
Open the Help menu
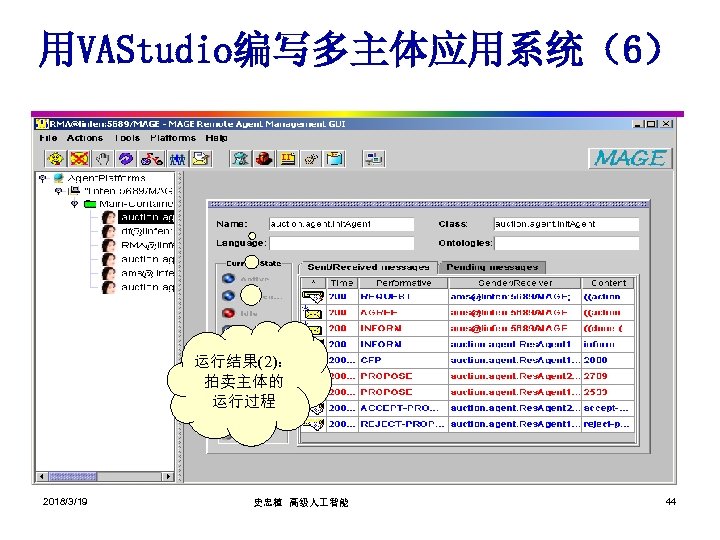pos(217,138)
